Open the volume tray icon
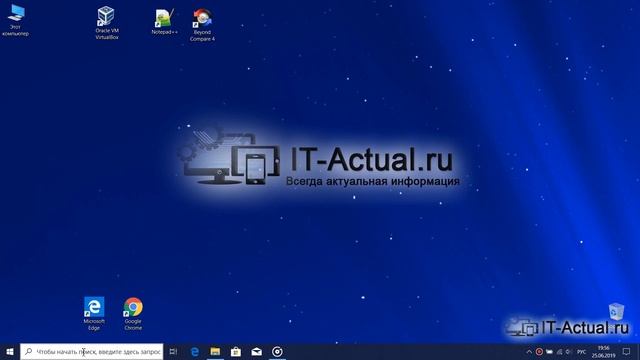The width and height of the screenshot is (640, 360). coord(568,351)
